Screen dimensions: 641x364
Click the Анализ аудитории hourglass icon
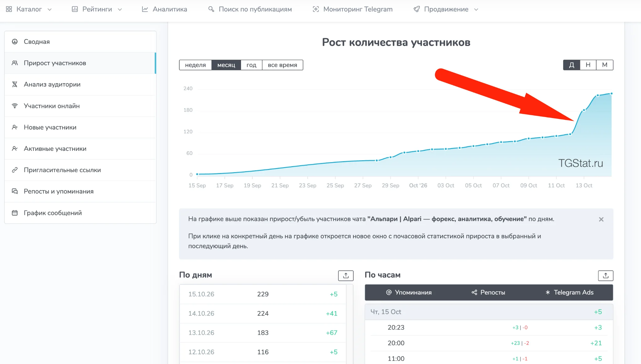tap(15, 85)
